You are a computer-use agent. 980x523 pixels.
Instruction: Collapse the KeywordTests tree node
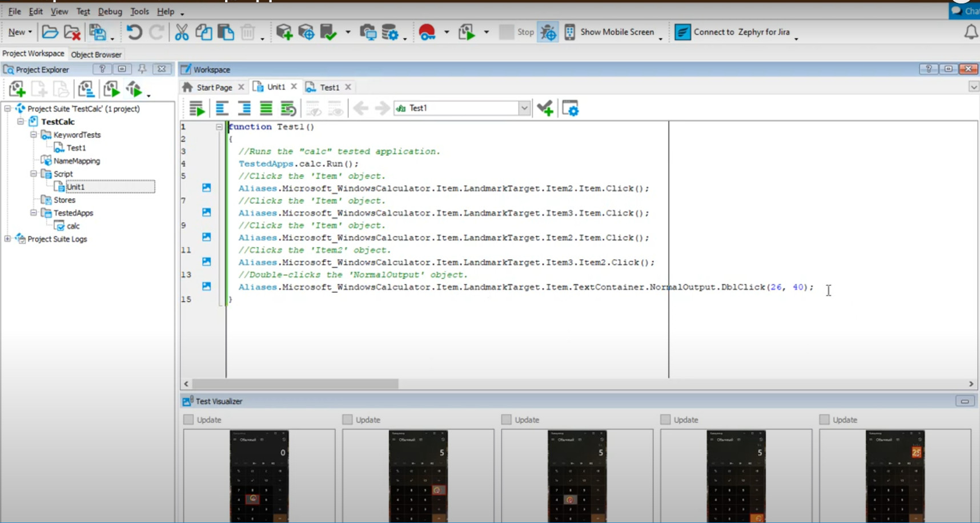click(x=34, y=135)
